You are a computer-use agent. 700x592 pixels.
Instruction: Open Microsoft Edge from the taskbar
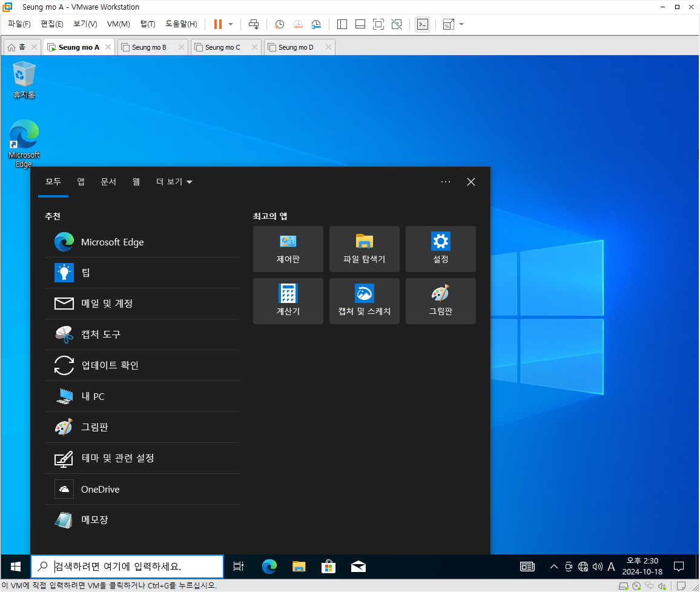point(269,567)
